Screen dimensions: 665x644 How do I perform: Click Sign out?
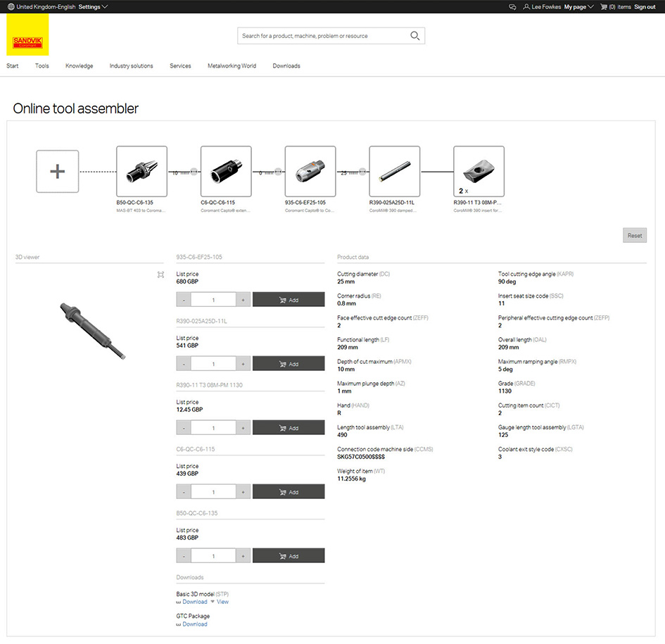coord(645,7)
